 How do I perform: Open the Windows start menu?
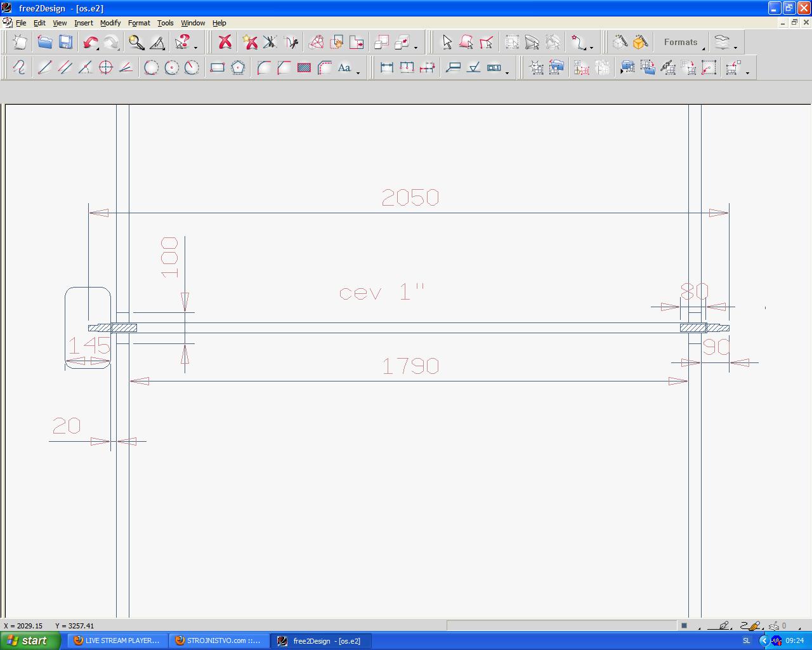click(x=30, y=640)
